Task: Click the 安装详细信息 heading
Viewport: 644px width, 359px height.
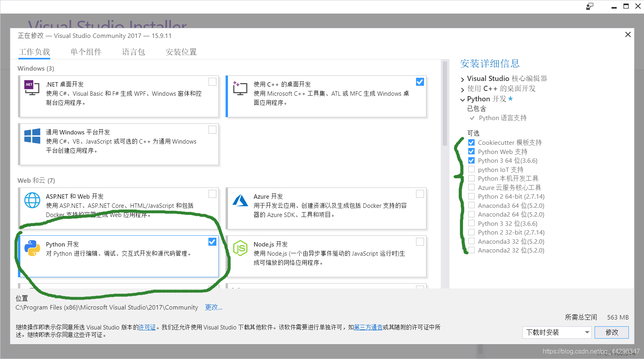Action: coord(490,63)
